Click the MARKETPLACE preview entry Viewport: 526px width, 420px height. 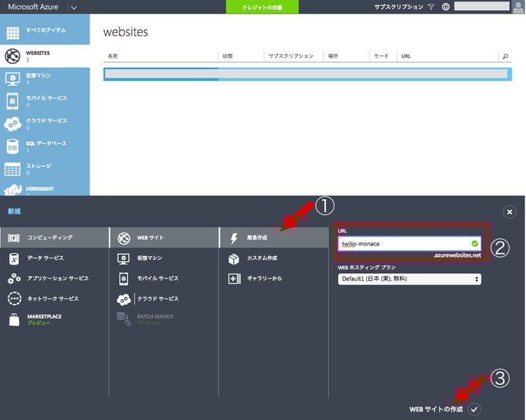(44, 319)
